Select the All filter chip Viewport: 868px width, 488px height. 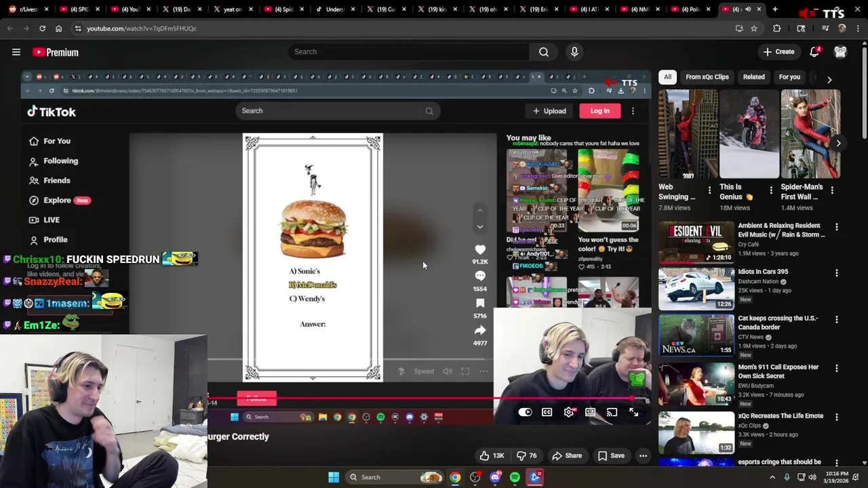click(667, 77)
